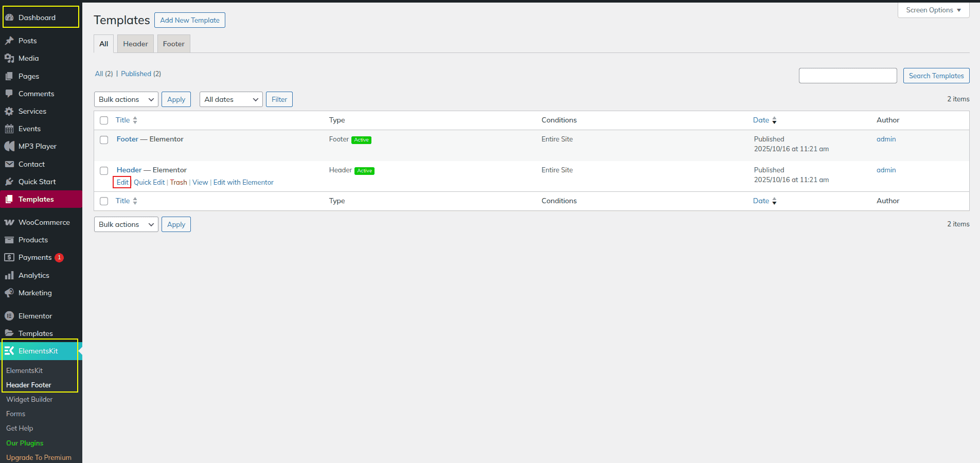Click the Media library icon

(9, 58)
